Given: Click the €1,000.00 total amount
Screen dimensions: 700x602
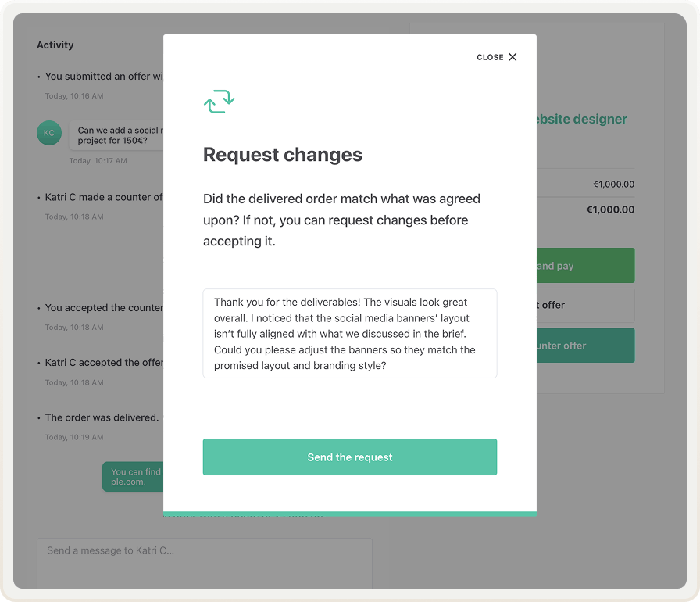Looking at the screenshot, I should tap(610, 210).
